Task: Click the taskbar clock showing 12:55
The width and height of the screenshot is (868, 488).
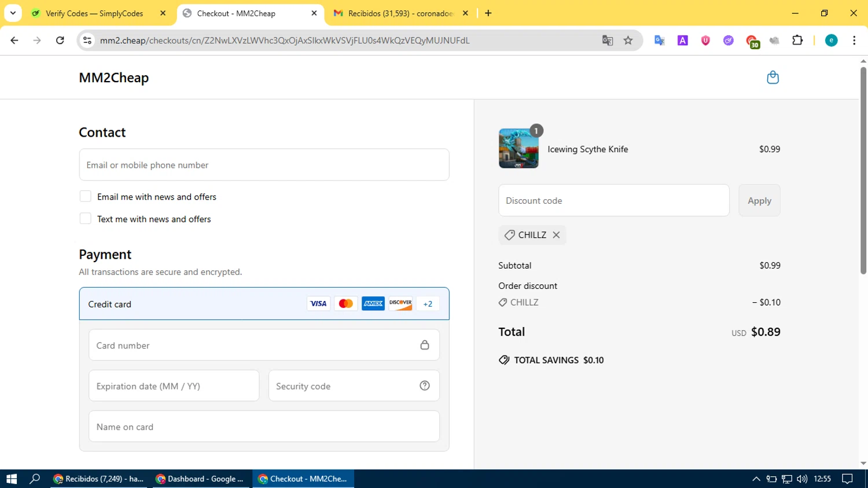Action: tap(822, 479)
